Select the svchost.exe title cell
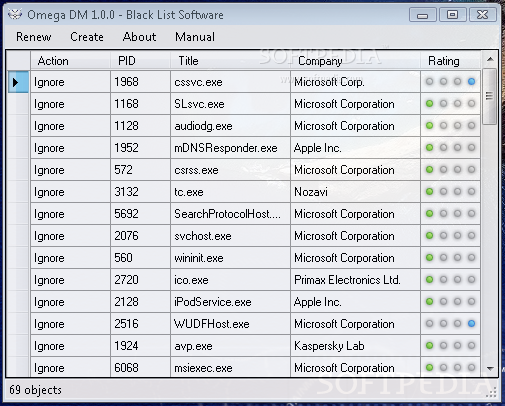 click(230, 236)
